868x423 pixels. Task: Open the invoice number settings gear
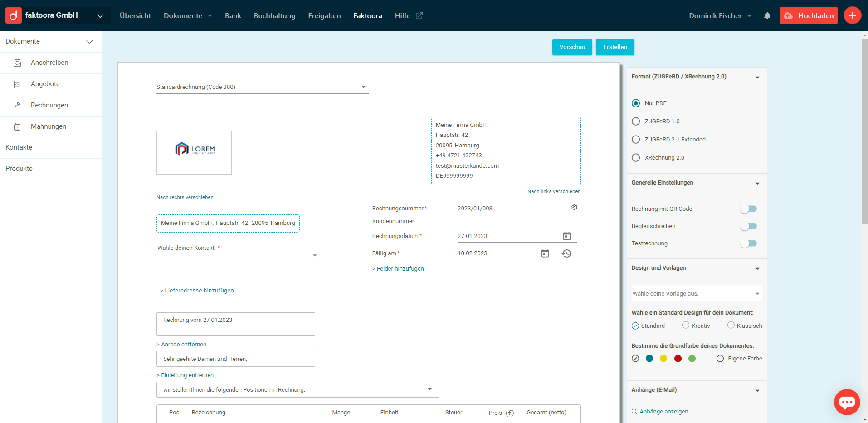pos(574,207)
